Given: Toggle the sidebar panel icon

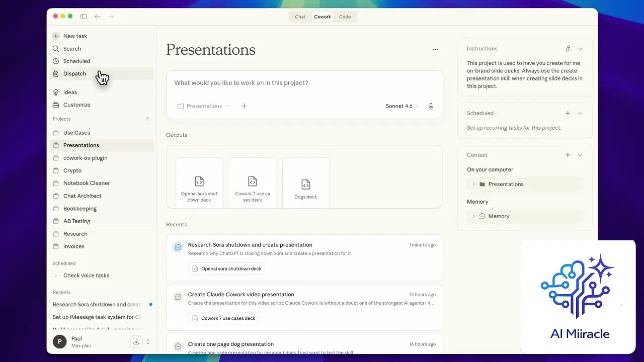Looking at the screenshot, I should 84,17.
